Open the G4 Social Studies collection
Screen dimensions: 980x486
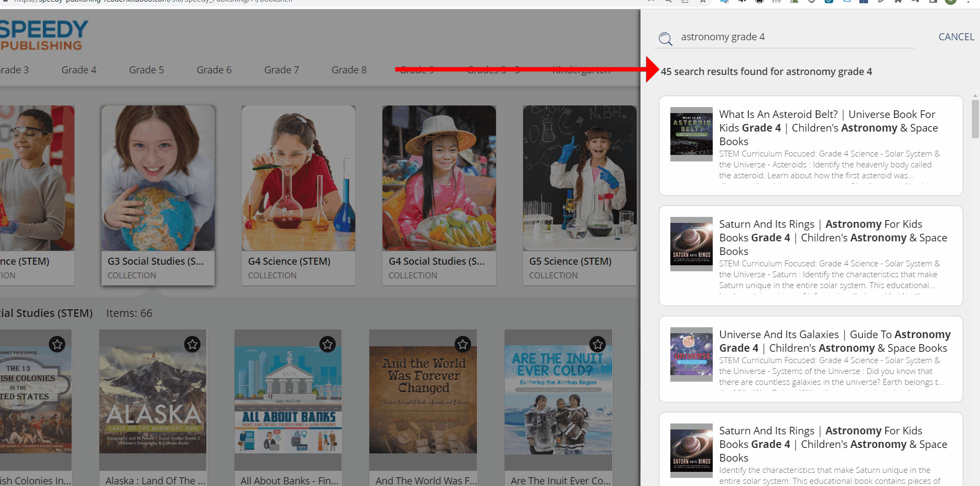pos(439,195)
